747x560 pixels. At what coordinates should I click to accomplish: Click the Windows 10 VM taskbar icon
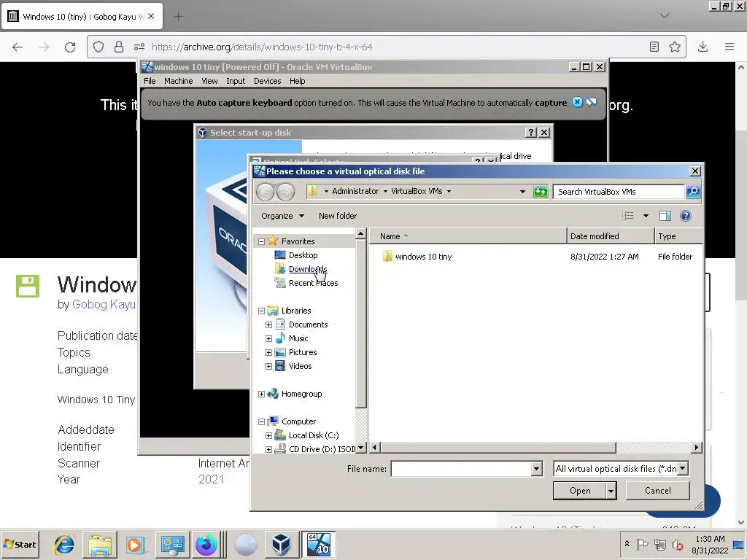(318, 544)
